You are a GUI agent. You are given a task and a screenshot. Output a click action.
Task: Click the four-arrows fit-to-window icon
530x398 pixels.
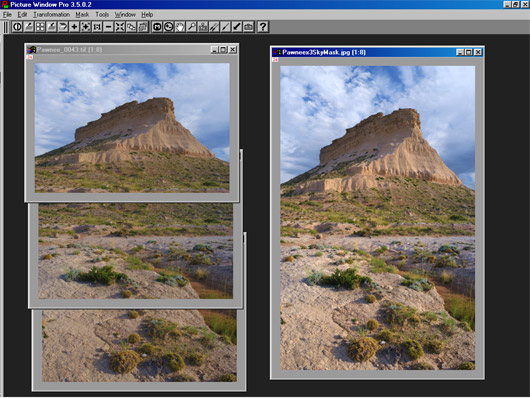(x=120, y=27)
